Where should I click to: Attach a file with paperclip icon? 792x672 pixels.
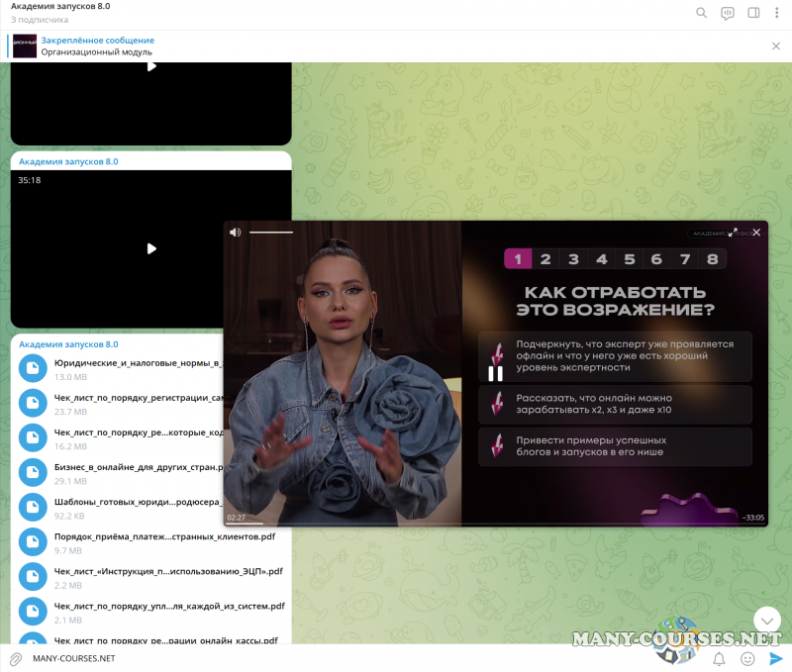pyautogui.click(x=16, y=658)
